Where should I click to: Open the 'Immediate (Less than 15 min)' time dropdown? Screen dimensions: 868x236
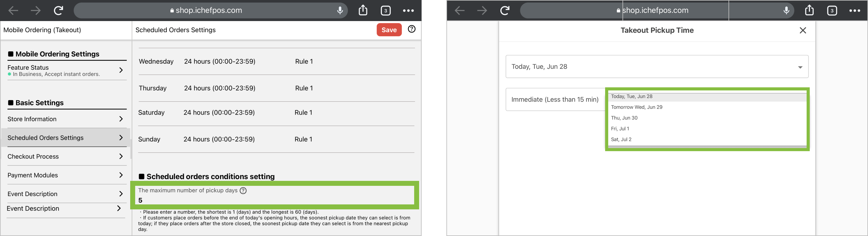[x=555, y=99]
